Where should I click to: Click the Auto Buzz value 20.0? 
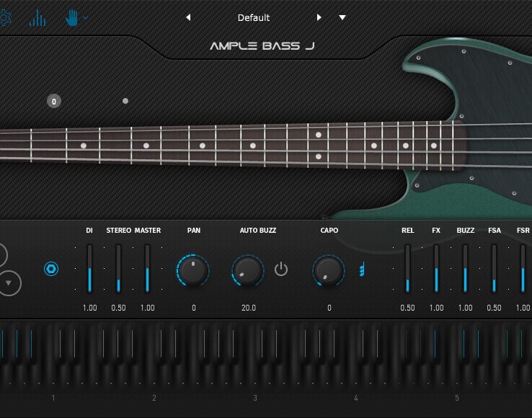[249, 308]
